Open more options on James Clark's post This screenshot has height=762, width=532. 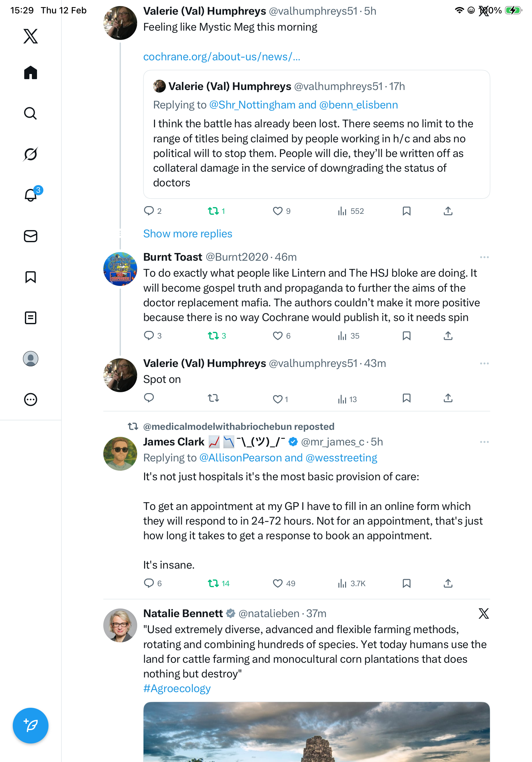[484, 442]
